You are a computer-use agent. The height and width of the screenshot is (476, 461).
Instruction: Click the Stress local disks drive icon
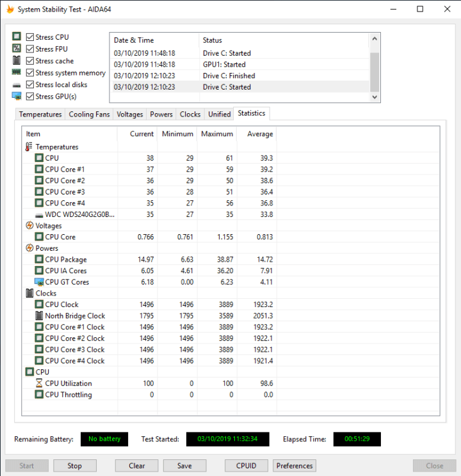[x=17, y=85]
